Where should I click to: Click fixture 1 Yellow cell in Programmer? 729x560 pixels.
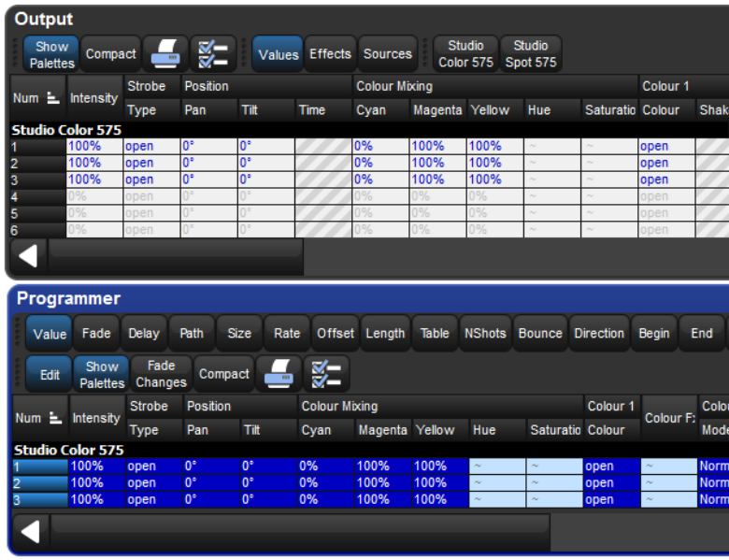click(440, 467)
